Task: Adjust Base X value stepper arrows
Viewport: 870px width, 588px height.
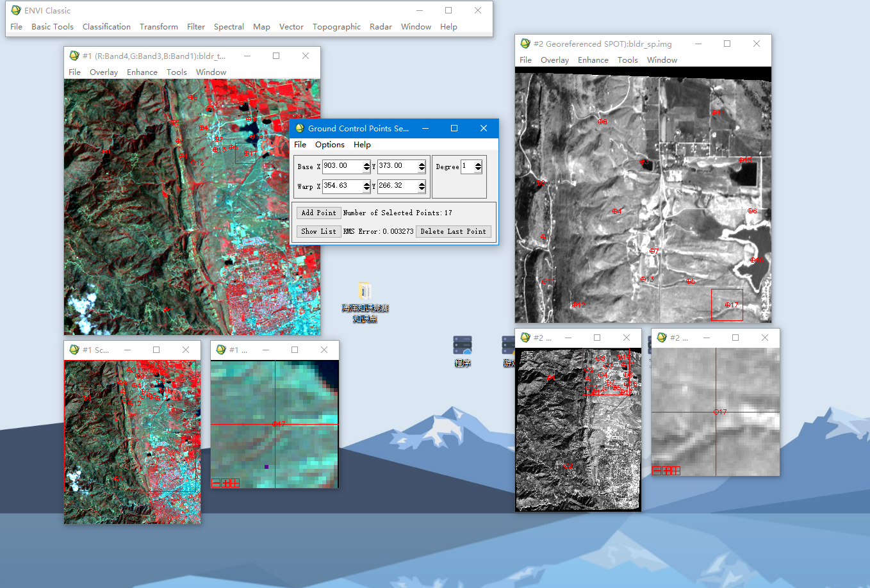Action: coord(366,167)
